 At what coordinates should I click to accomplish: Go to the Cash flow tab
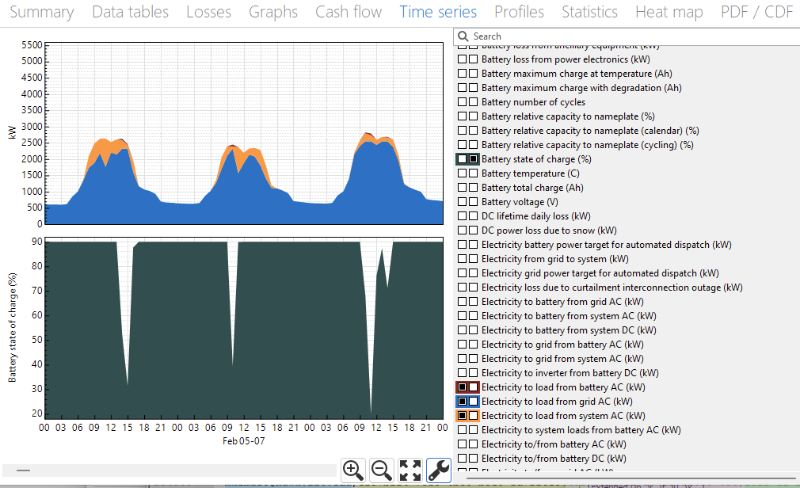(348, 12)
